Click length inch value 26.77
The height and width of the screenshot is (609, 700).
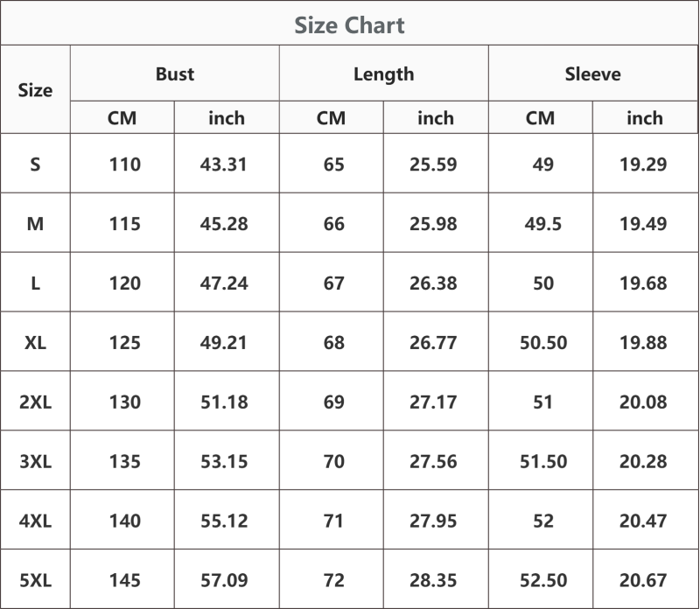[433, 342]
